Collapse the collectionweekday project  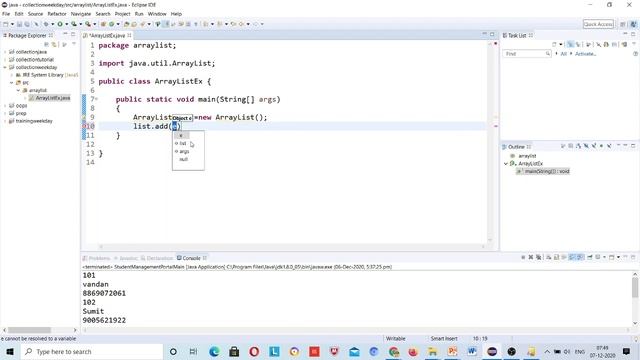(5, 67)
